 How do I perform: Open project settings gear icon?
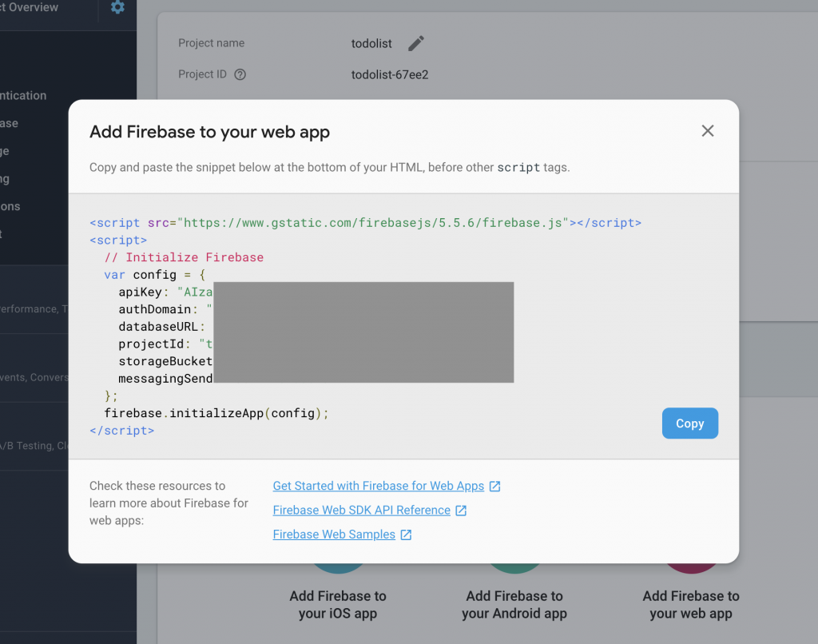[x=117, y=8]
